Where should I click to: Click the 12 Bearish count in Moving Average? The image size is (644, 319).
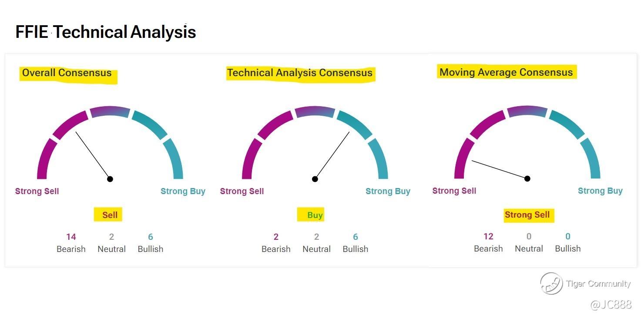488,236
